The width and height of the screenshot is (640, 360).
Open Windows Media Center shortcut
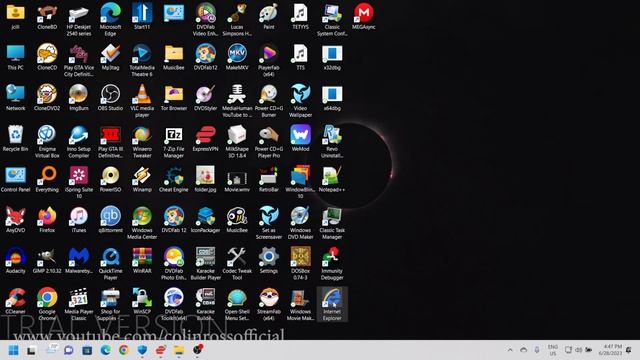coord(142,223)
